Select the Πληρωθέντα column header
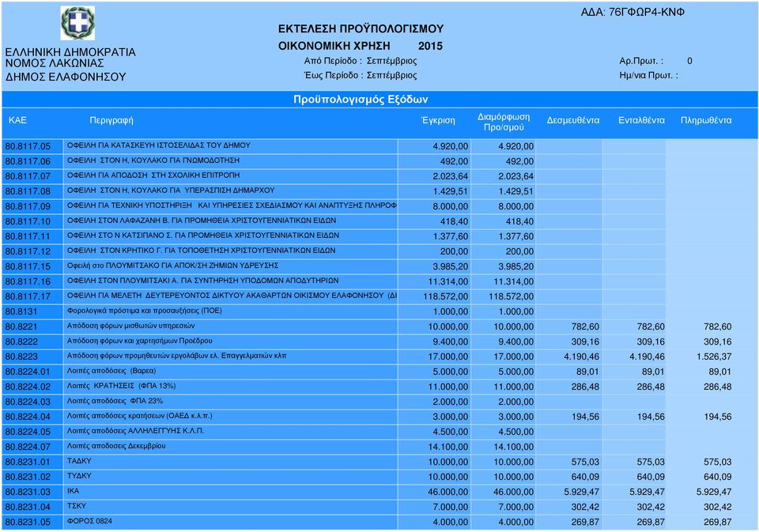 pyautogui.click(x=706, y=120)
